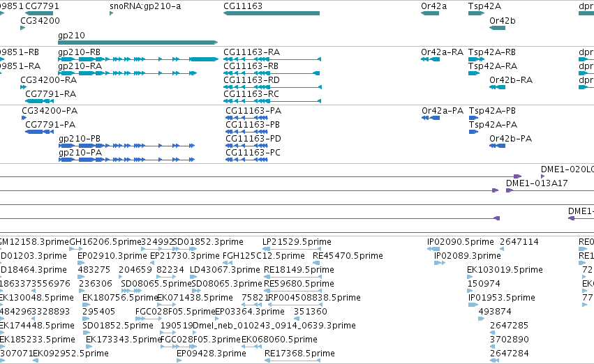Click the CG11163-PA protein feature

(x=246, y=118)
